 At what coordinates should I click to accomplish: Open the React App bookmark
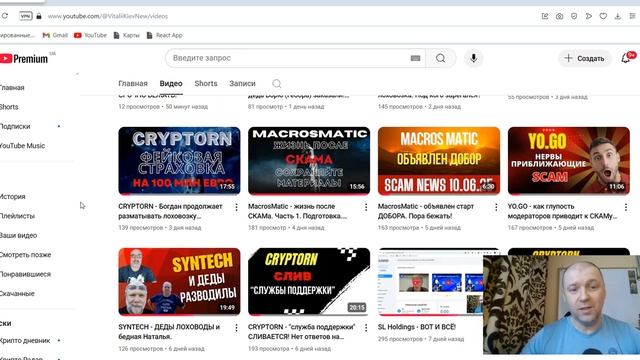tap(164, 36)
